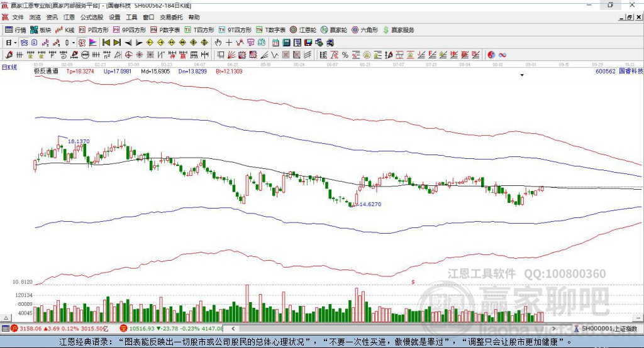Click the 日K线 chart label
This screenshot has width=644, height=348.
pos(9,67)
